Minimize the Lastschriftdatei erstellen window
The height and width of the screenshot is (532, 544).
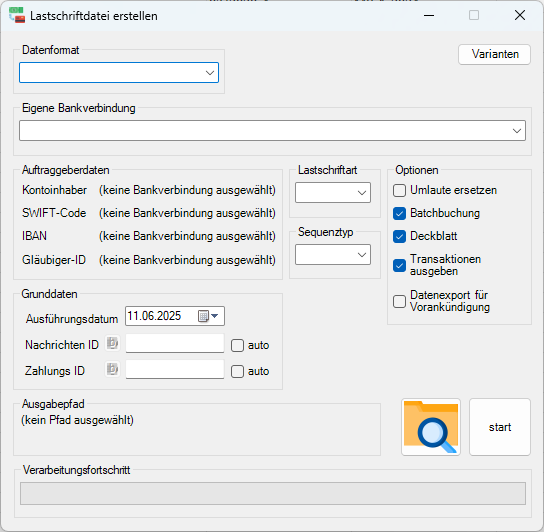pos(429,15)
